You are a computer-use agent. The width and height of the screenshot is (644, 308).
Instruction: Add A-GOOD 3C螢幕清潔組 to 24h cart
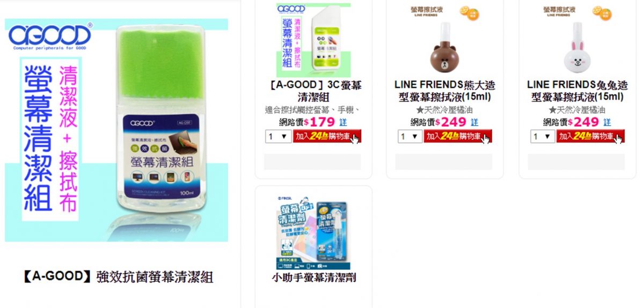(x=327, y=136)
